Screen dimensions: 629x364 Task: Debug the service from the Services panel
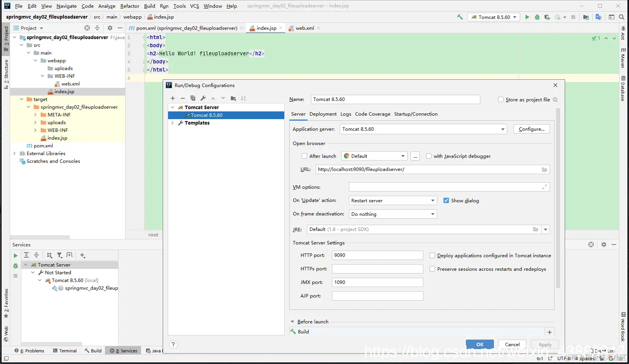[15, 266]
